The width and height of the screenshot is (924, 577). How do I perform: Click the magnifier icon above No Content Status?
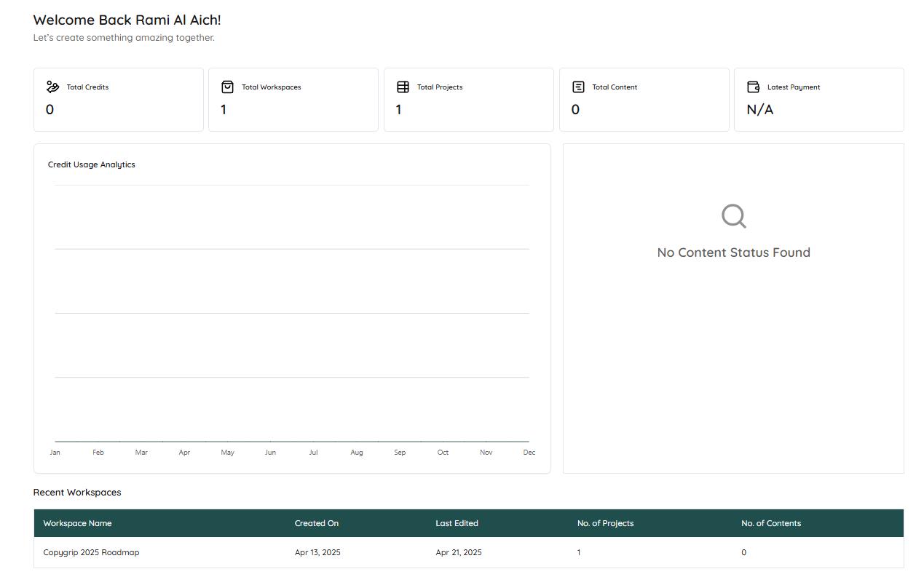pyautogui.click(x=733, y=216)
